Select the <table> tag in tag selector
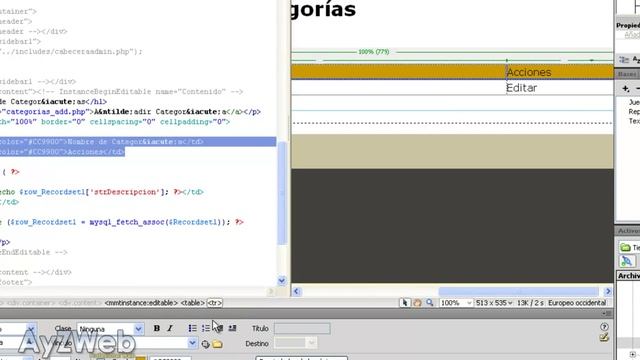Screen dimensions: 640x360 (192, 303)
